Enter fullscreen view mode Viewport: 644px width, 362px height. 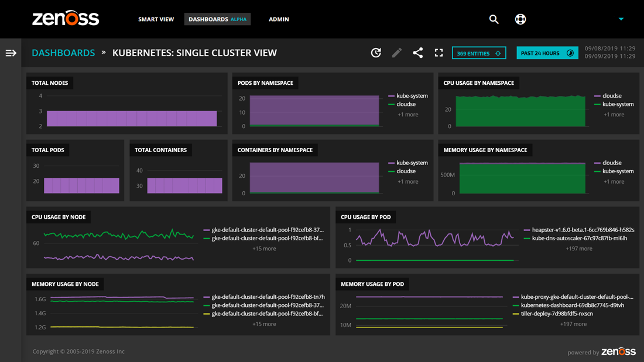(439, 53)
